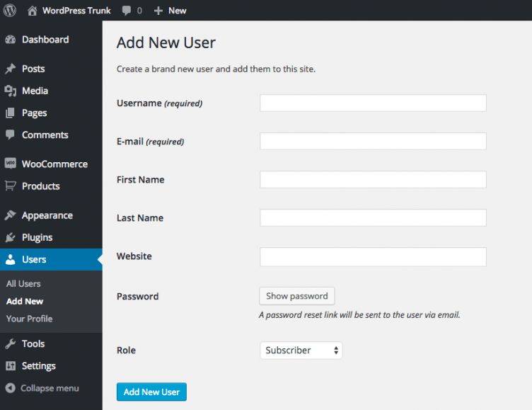Click the Media icon in sidebar
Image resolution: width=532 pixels, height=410 pixels.
tap(10, 91)
